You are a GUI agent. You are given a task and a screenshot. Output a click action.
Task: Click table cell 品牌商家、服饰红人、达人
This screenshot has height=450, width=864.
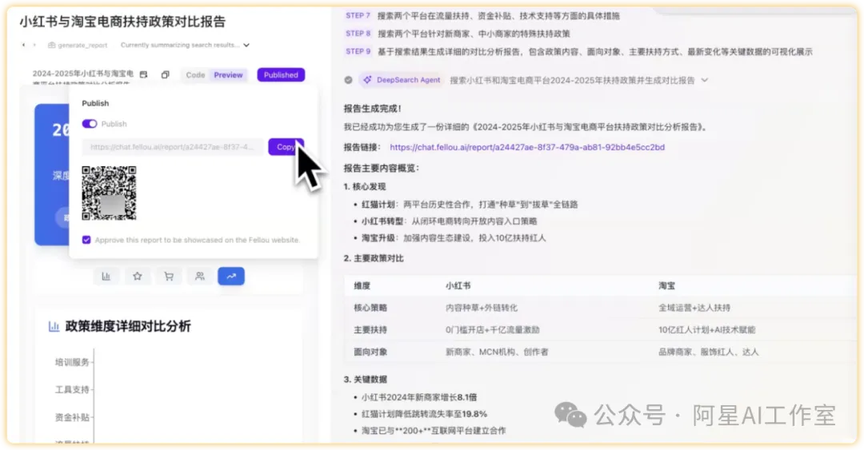pyautogui.click(x=709, y=352)
